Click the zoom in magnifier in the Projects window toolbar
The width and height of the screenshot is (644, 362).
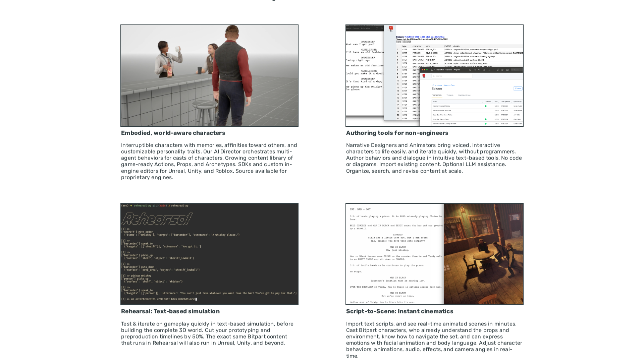click(479, 70)
